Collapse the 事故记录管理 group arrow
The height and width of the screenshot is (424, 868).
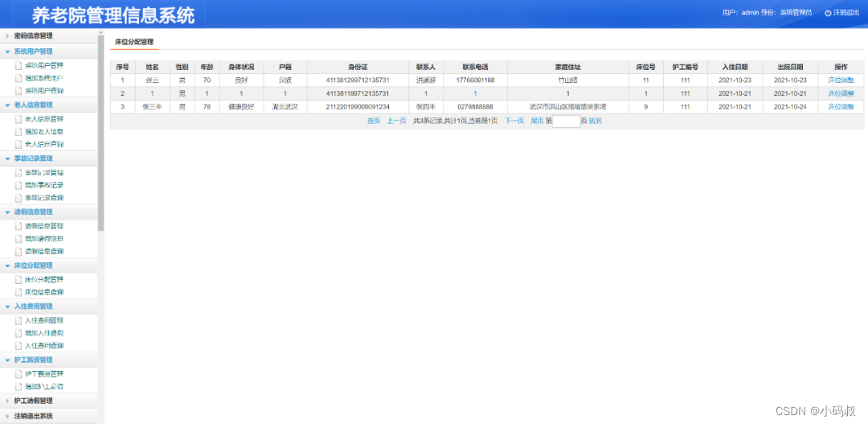pyautogui.click(x=7, y=158)
